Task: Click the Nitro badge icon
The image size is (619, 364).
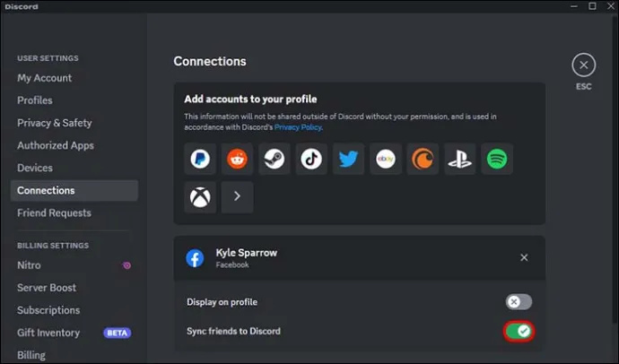Action: click(126, 265)
